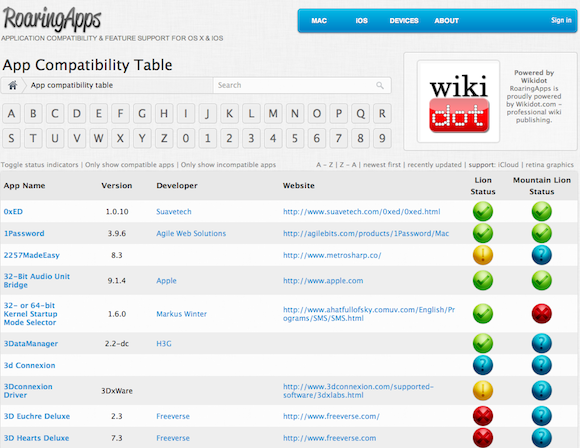580x448 pixels.
Task: Click the Lion status icon for 0xED
Action: click(483, 211)
